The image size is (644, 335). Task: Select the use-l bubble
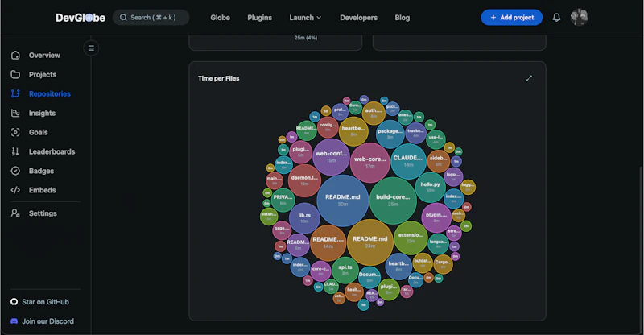tap(436, 139)
